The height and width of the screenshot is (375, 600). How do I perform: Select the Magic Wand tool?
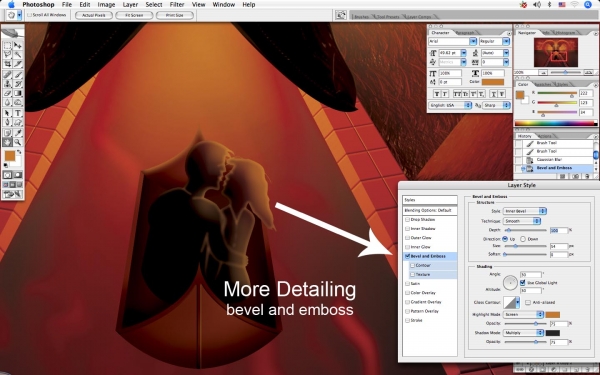click(x=18, y=55)
